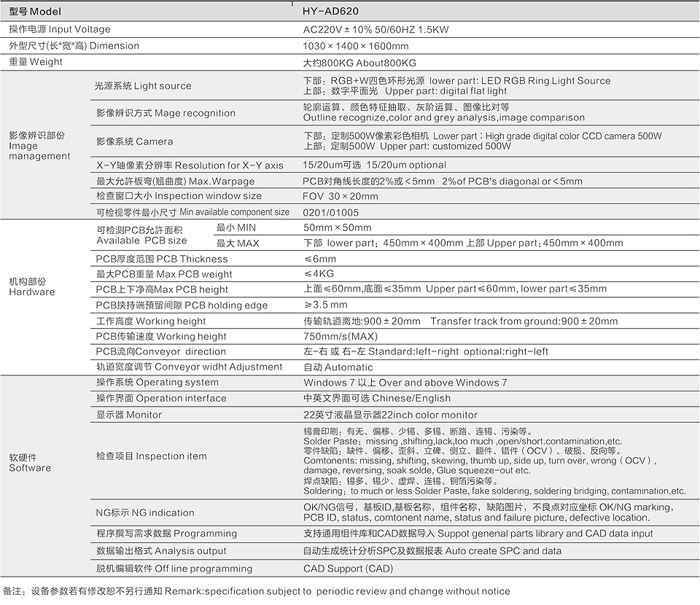
Task: Select the Standard:left-right optional:right-left text
Action: (x=458, y=352)
